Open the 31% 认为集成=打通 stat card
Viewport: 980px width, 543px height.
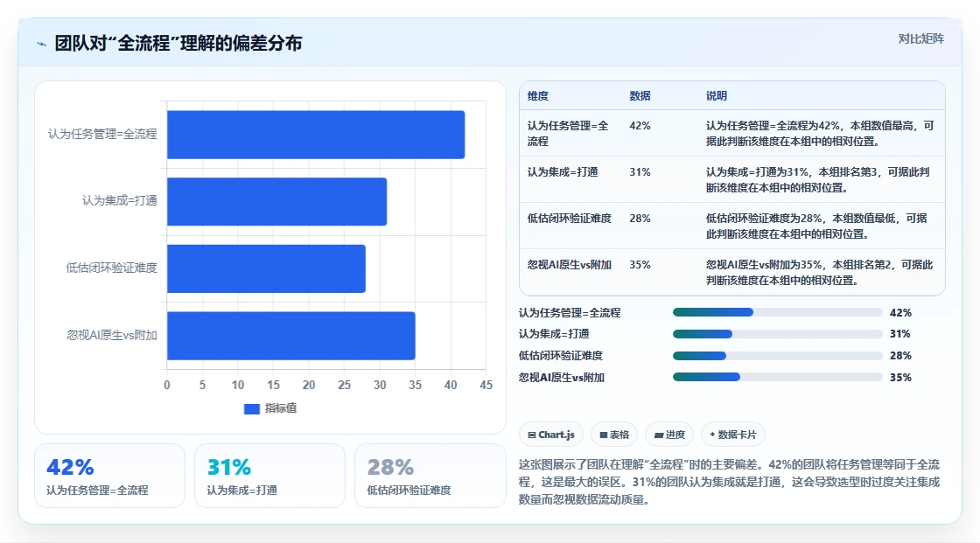pos(269,476)
